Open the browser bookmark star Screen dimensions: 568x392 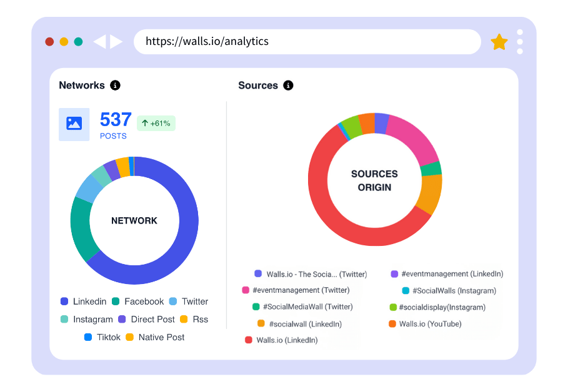pos(499,42)
